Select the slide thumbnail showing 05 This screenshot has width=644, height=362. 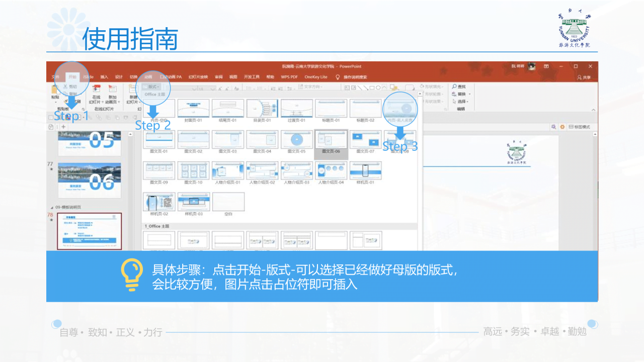point(90,143)
